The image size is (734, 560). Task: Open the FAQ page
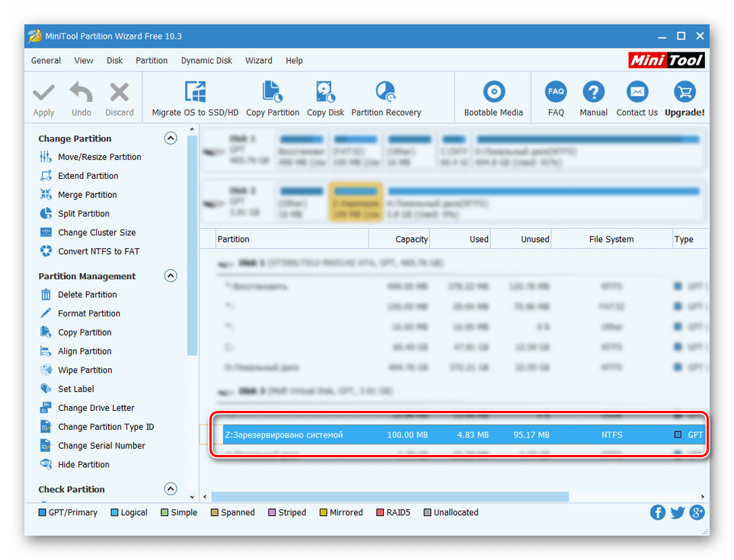pos(556,99)
